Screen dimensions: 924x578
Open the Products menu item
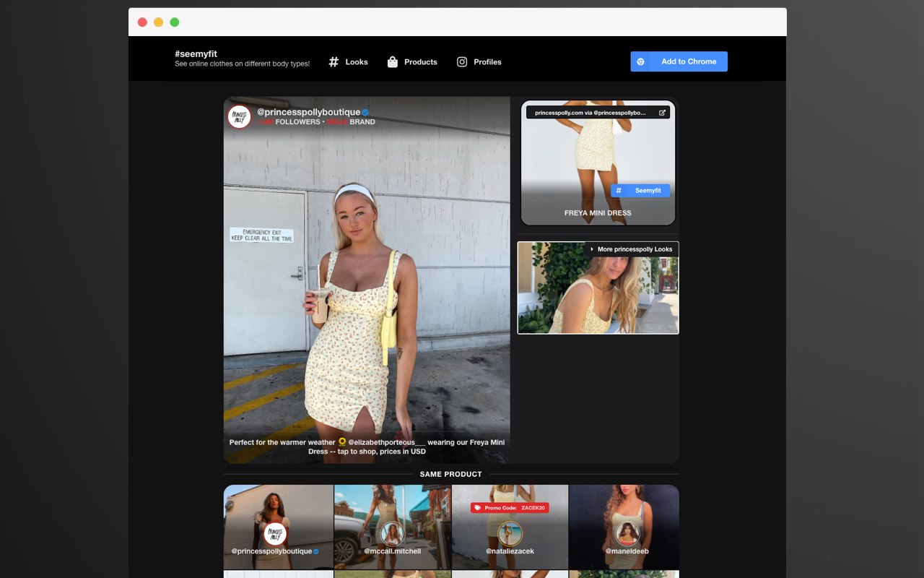coord(412,62)
